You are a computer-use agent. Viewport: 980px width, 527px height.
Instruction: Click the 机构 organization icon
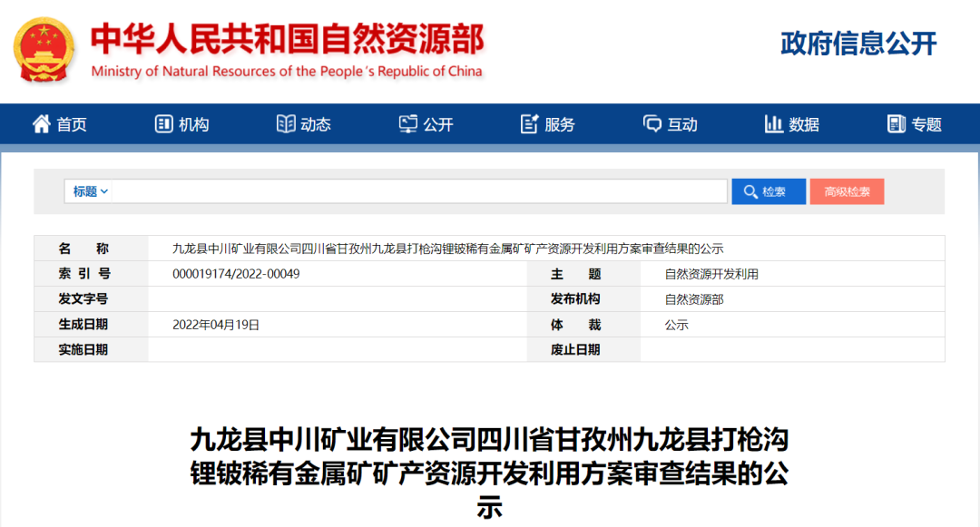coord(163,124)
